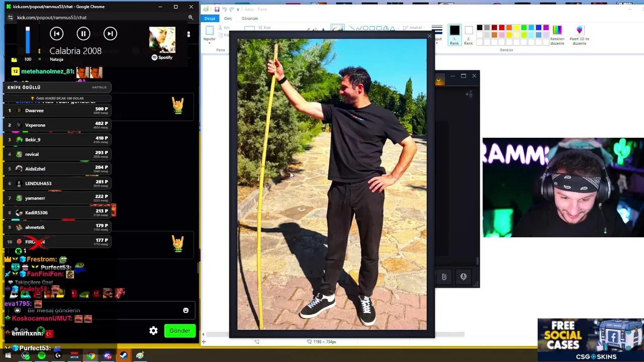Select LENDUHA53 in the leaderboard
The width and height of the screenshot is (644, 362).
pos(57,183)
